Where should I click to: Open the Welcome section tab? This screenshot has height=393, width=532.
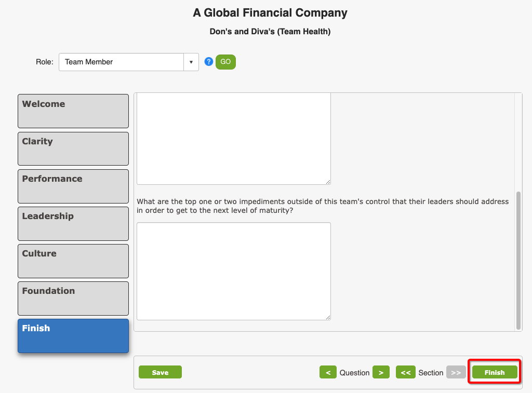pos(73,111)
